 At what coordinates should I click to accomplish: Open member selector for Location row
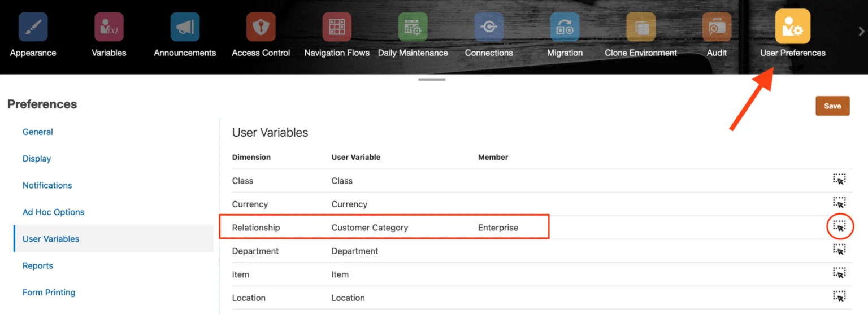pos(839,296)
